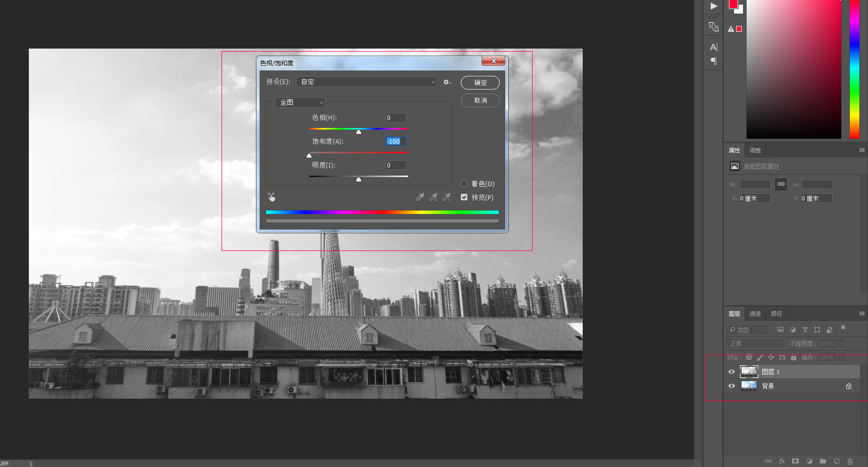Open the 不透明度 opacity dropdown arrow
Screen dimensions: 868x467
[x=842, y=344]
